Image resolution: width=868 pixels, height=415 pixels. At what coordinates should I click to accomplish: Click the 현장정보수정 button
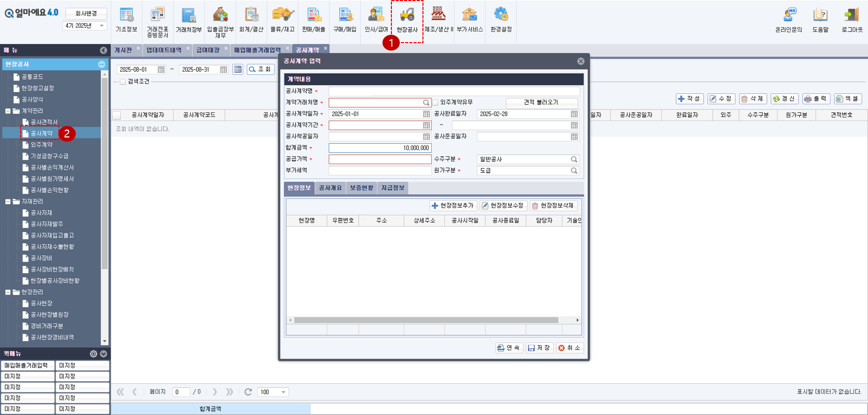pyautogui.click(x=503, y=205)
